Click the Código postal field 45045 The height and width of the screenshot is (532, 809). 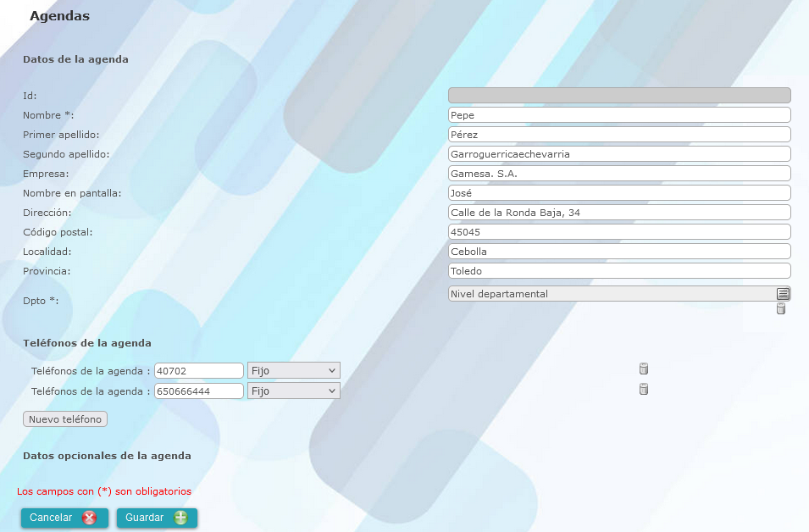(619, 231)
